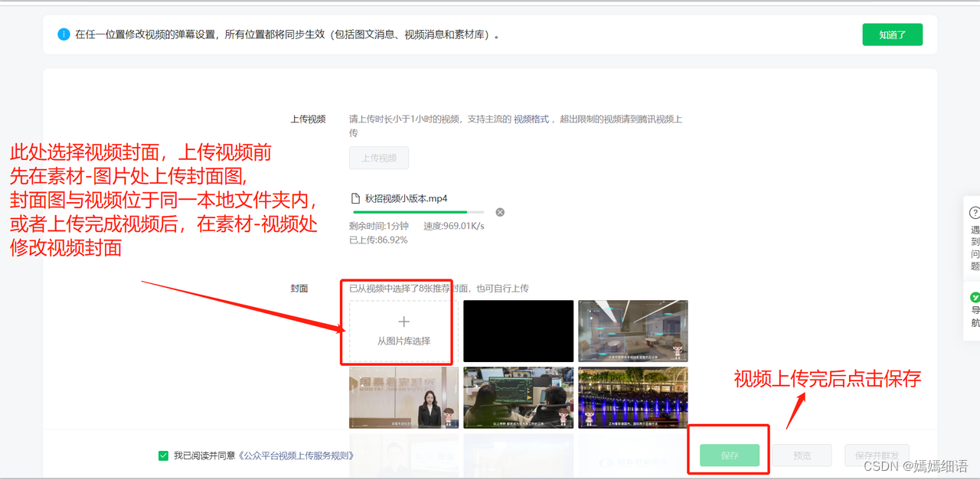Click the 已上传:86.92% status text
The image size is (980, 480).
378,240
